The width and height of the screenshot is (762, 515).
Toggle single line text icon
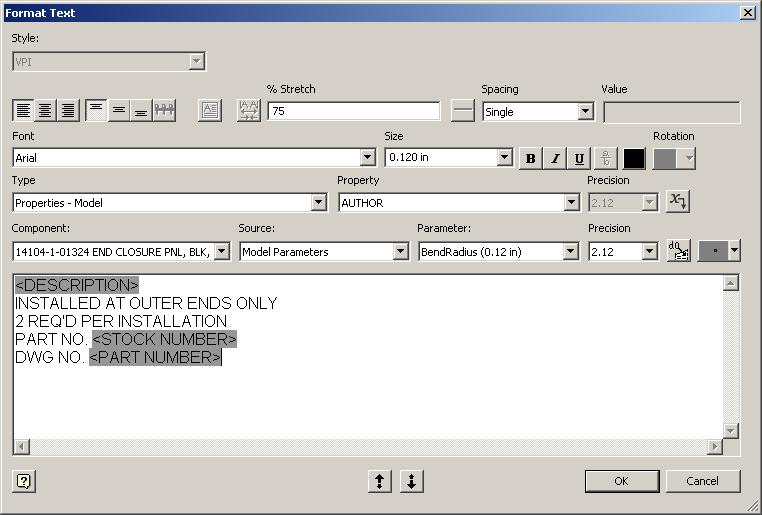164,110
